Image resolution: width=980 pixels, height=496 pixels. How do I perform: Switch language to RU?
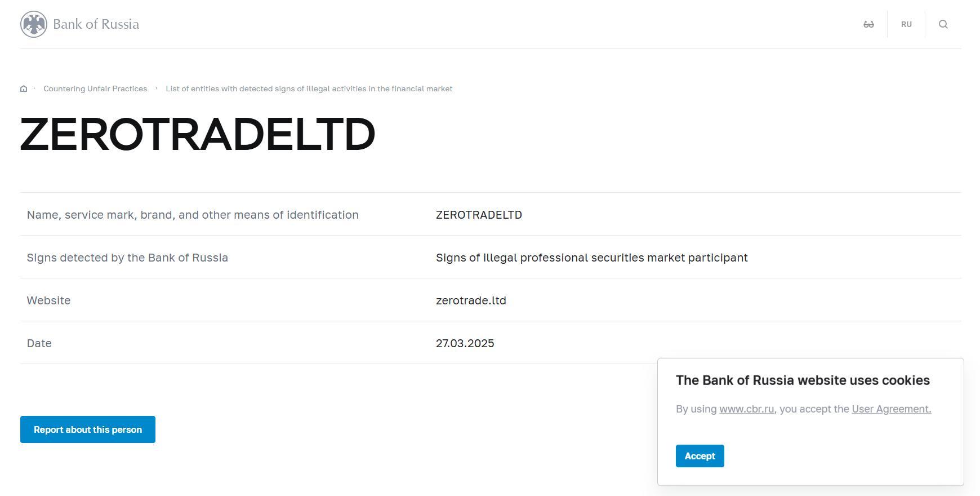click(x=906, y=24)
